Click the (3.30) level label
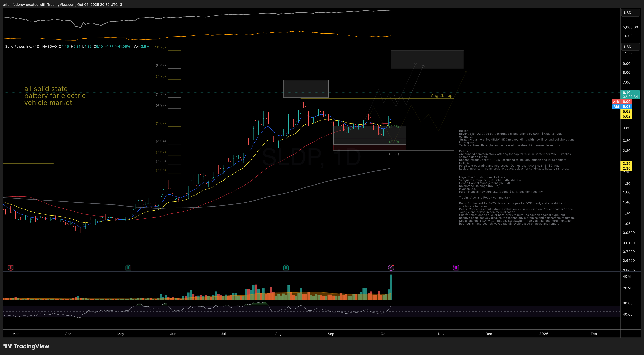Image resolution: width=644 pixels, height=355 pixels. (394, 142)
